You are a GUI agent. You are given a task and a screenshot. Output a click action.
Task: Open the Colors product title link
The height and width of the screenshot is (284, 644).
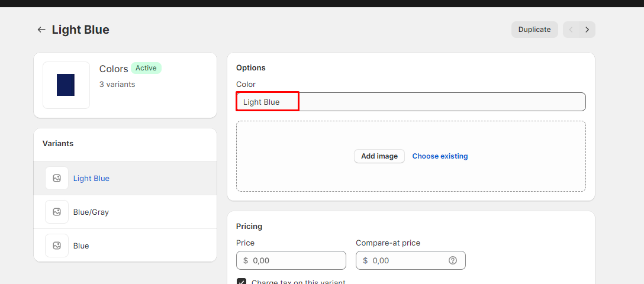click(x=114, y=69)
